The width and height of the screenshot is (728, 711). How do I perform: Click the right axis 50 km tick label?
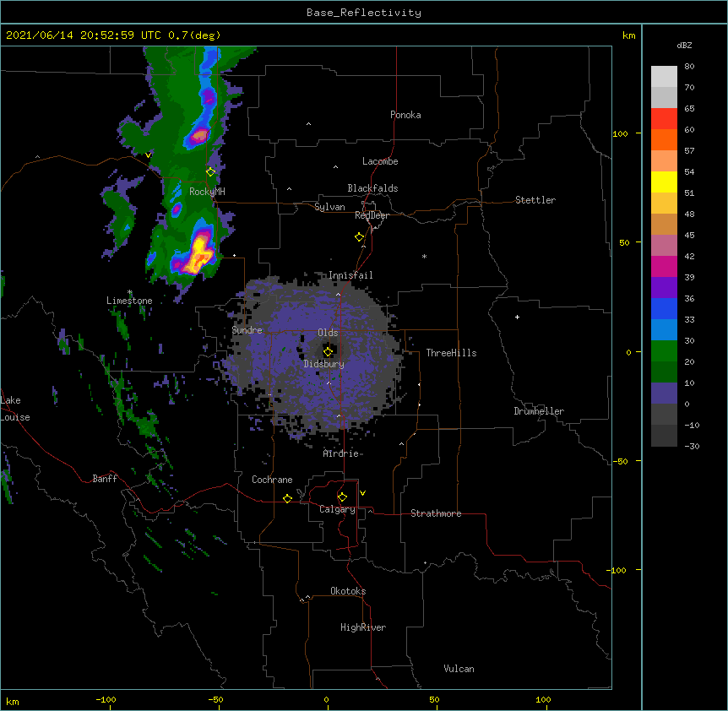tap(624, 242)
